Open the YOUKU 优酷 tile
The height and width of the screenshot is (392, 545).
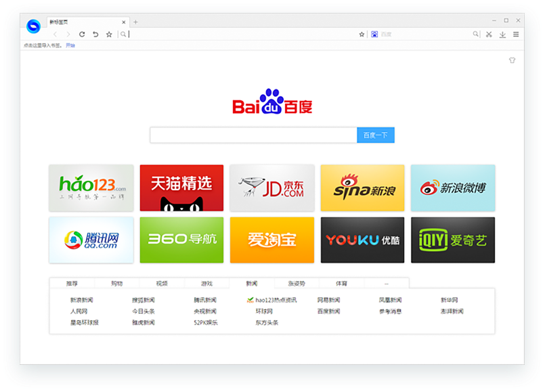pyautogui.click(x=362, y=240)
